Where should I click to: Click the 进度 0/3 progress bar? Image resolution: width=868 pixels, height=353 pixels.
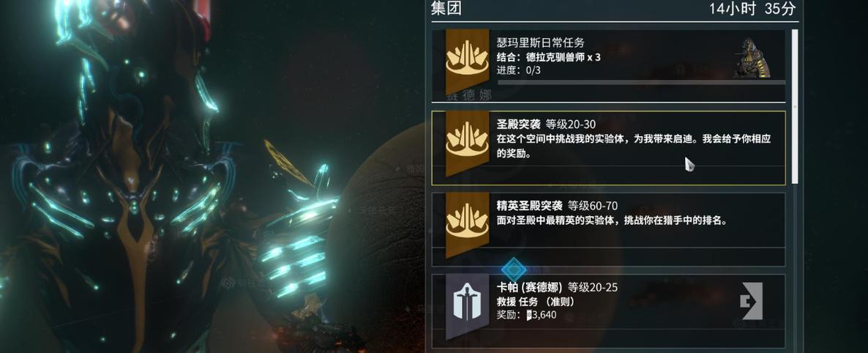[x=642, y=82]
